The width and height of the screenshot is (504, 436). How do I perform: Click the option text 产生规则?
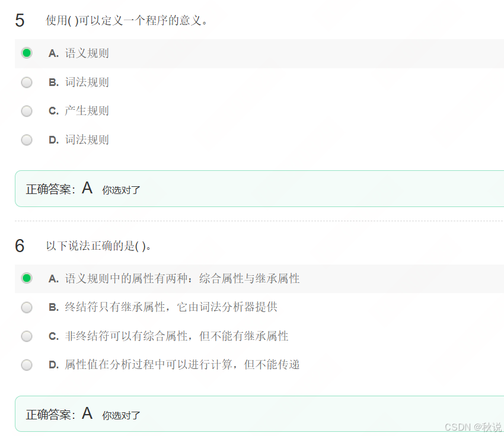pyautogui.click(x=87, y=111)
